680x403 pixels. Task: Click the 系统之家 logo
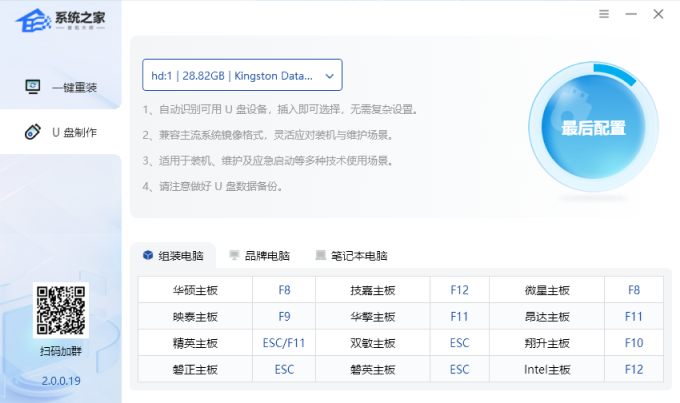[x=60, y=20]
